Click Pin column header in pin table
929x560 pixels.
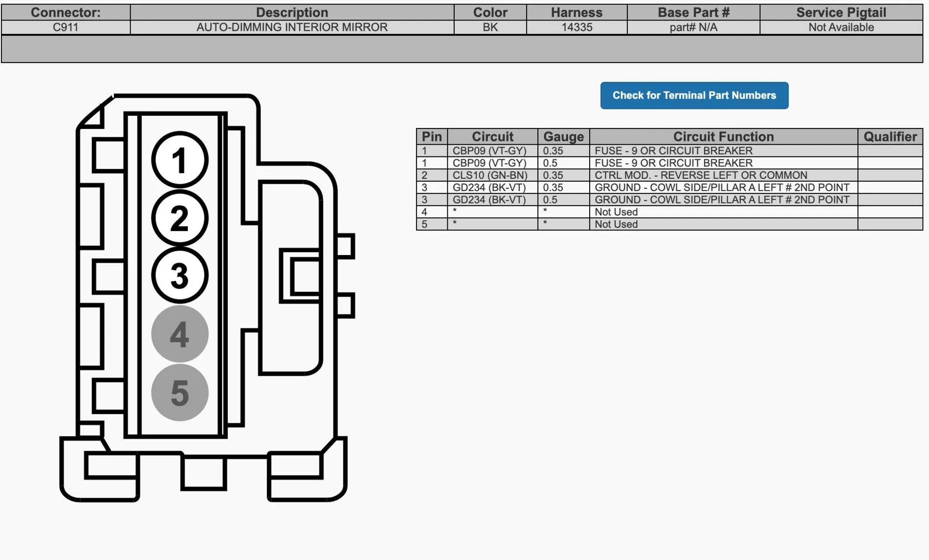point(432,136)
